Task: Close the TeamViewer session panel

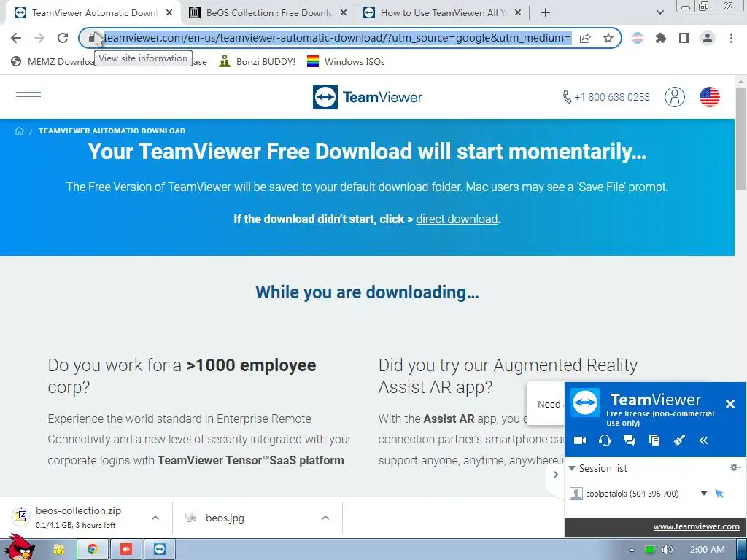Action: point(729,404)
